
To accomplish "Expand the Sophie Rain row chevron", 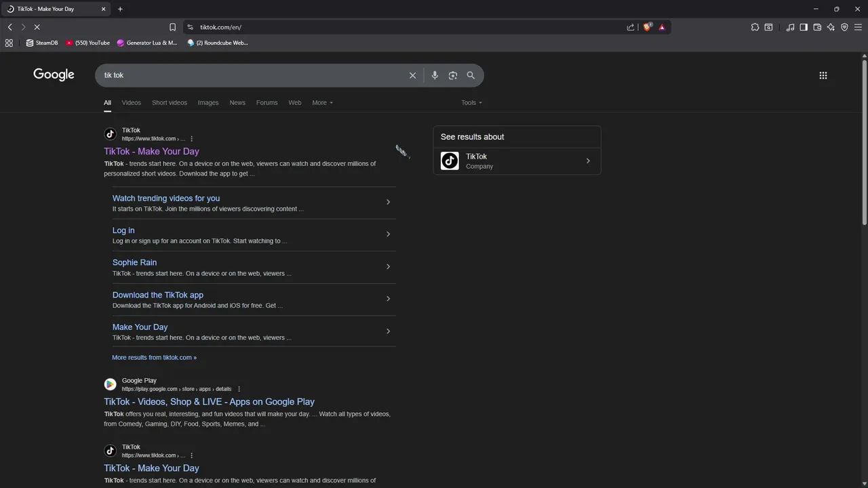I will tap(388, 266).
